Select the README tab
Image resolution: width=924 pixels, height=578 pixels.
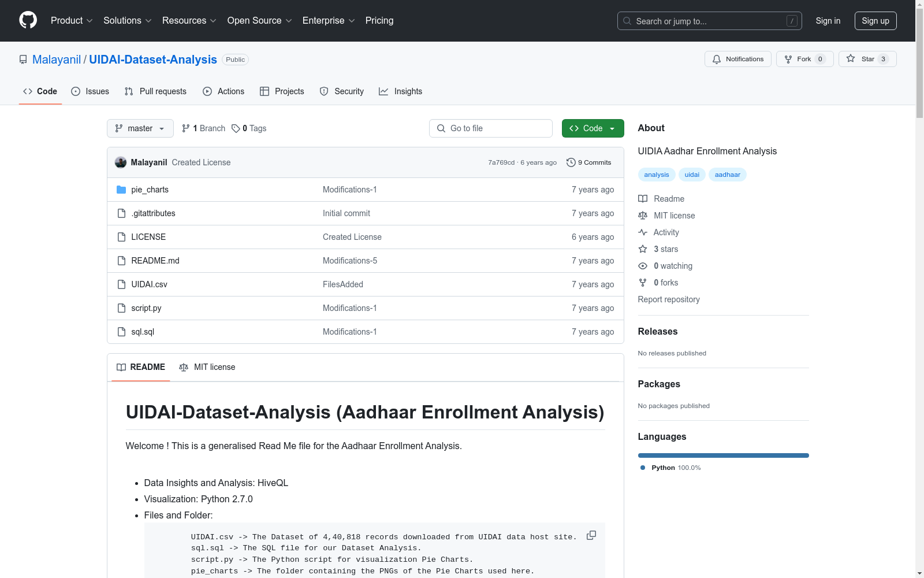[141, 367]
